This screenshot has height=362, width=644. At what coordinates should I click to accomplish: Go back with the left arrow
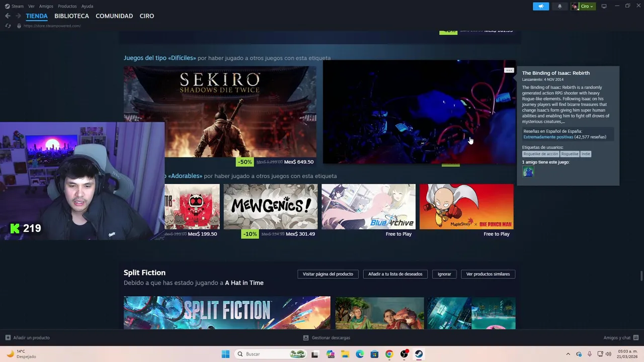[x=8, y=16]
